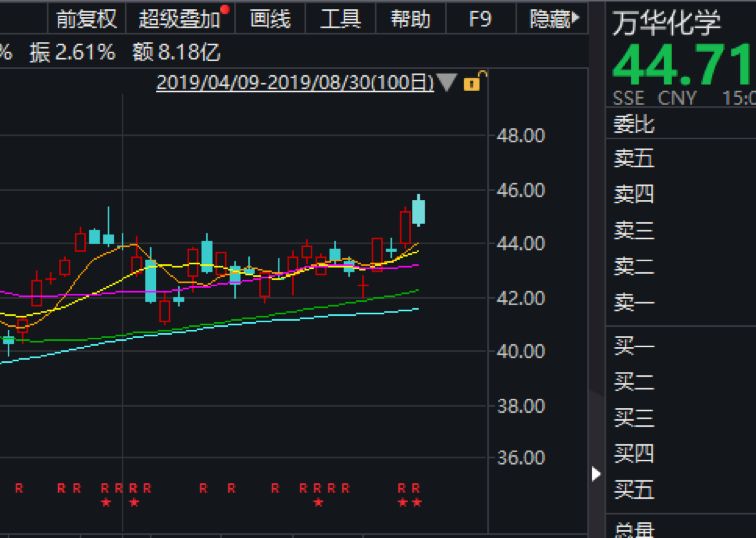Open the 超级叠加 overlay option
Screen dimensions: 756x538
tap(179, 19)
